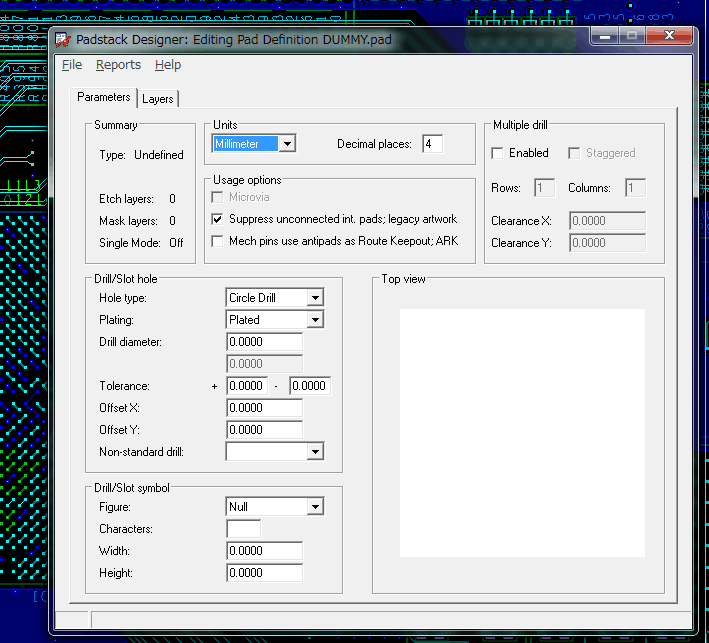Enable the Multiple drill checkbox
The image size is (709, 643).
click(498, 153)
